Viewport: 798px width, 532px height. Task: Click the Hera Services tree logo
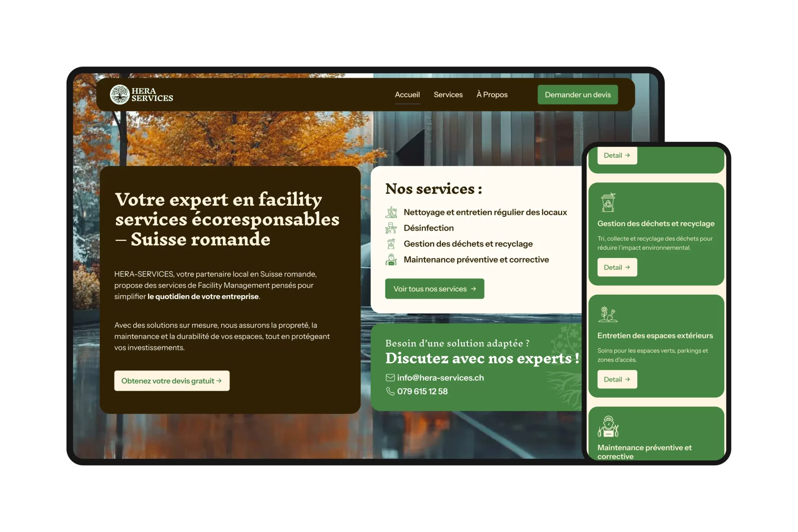point(119,95)
